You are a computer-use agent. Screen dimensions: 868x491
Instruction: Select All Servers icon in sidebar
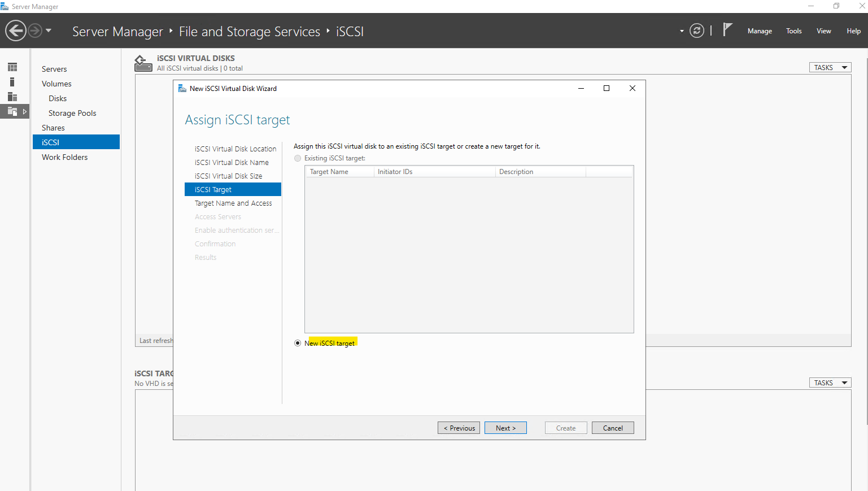pos(12,97)
